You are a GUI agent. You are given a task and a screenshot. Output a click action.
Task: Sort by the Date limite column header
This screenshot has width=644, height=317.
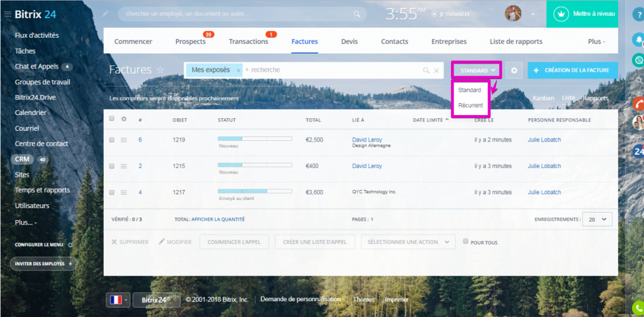pyautogui.click(x=431, y=120)
